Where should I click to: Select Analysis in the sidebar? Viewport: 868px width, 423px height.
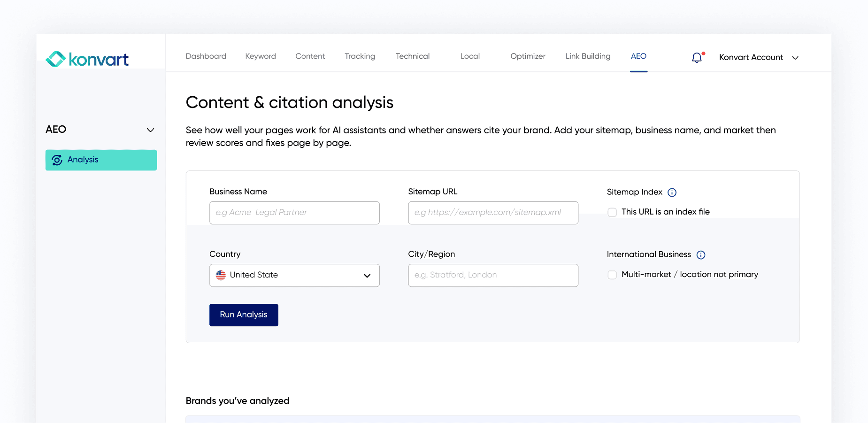101,160
